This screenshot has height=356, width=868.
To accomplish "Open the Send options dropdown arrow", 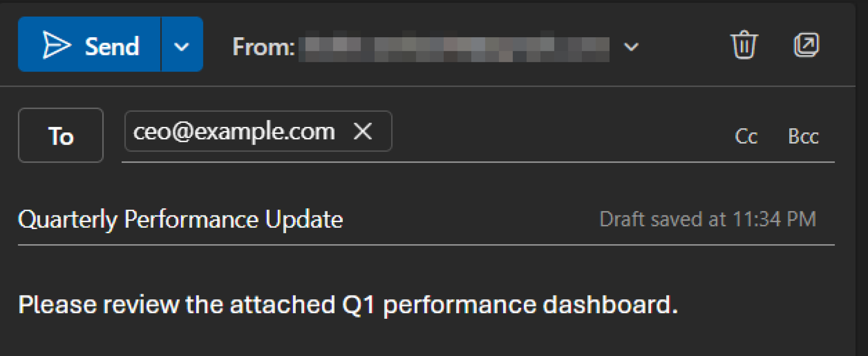I will (x=182, y=46).
